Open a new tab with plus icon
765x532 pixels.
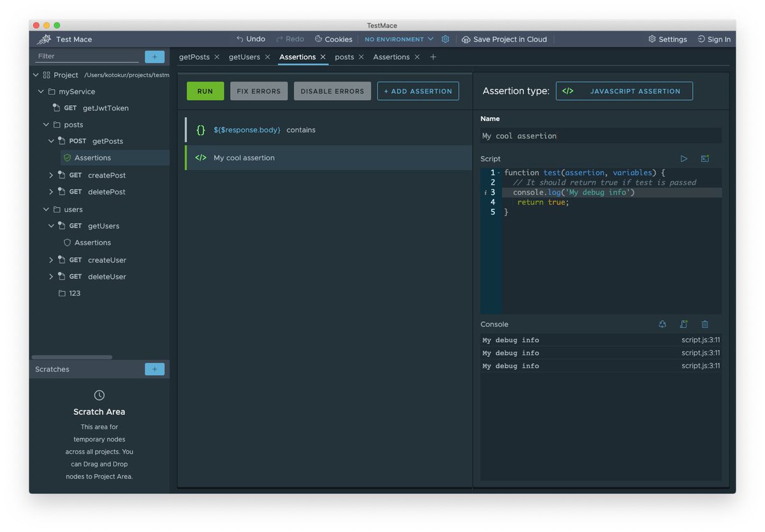(433, 57)
